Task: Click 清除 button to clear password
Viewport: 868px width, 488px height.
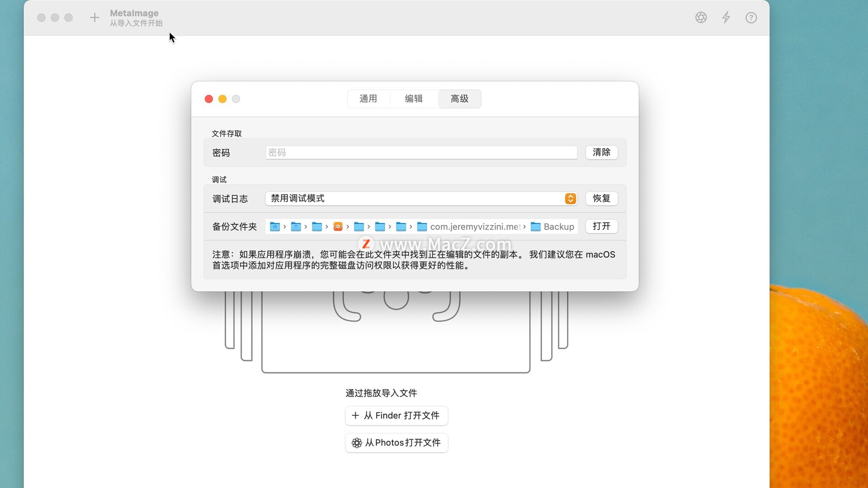Action: (602, 153)
